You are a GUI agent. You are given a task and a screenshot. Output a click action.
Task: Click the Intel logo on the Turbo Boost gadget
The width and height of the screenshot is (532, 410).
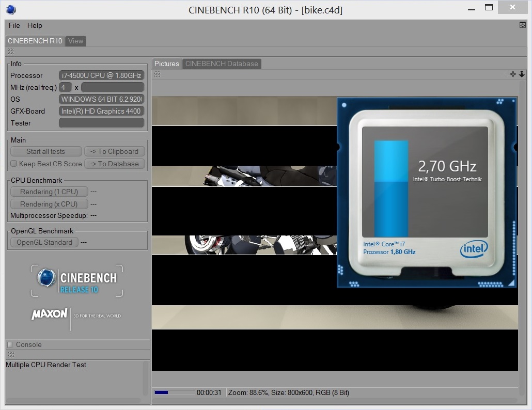(x=474, y=249)
